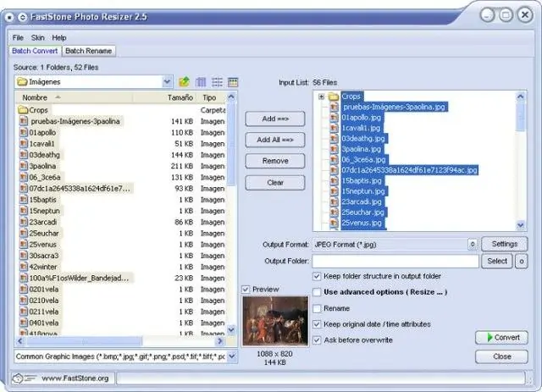Switch file list to thumbnail view icon

233,82
